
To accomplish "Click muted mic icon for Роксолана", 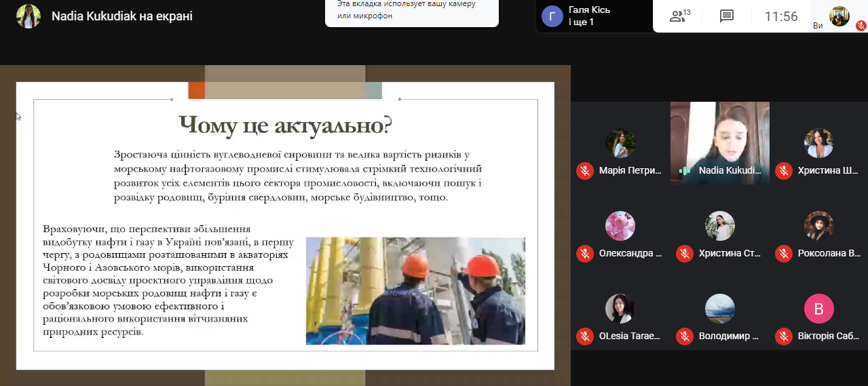I will pyautogui.click(x=784, y=254).
